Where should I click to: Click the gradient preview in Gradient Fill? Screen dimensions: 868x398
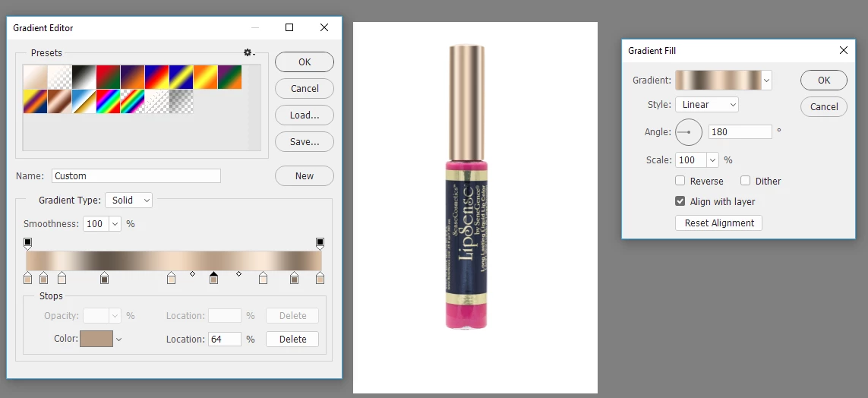click(x=718, y=81)
